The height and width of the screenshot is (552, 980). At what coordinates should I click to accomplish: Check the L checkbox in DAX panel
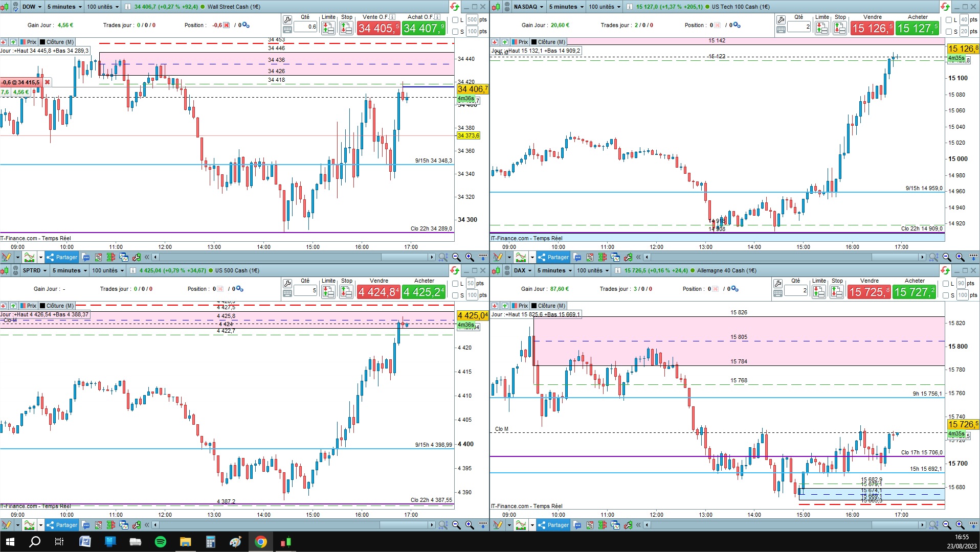click(946, 284)
